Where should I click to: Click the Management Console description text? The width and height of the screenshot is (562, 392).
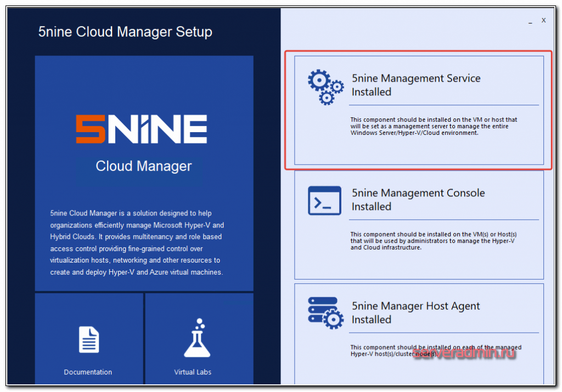pyautogui.click(x=434, y=241)
